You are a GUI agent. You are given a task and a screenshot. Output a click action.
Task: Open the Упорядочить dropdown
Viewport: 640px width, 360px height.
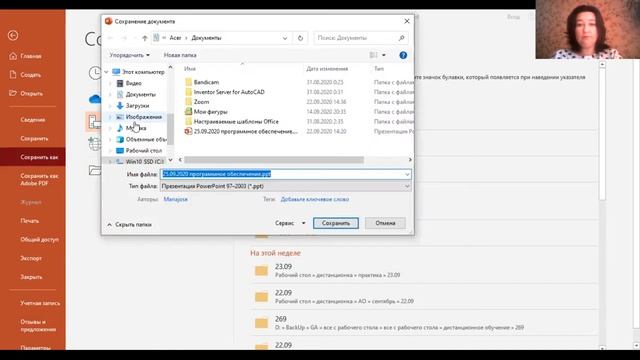click(x=129, y=55)
